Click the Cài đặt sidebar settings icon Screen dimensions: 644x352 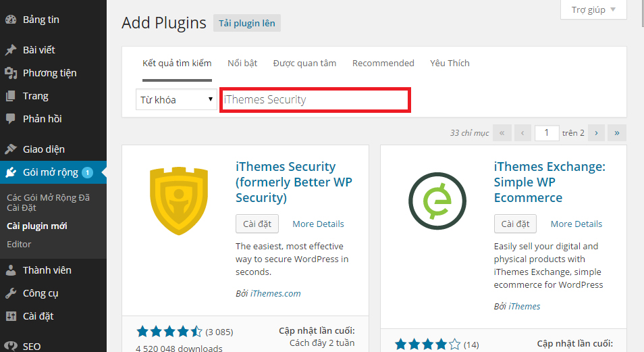(11, 316)
